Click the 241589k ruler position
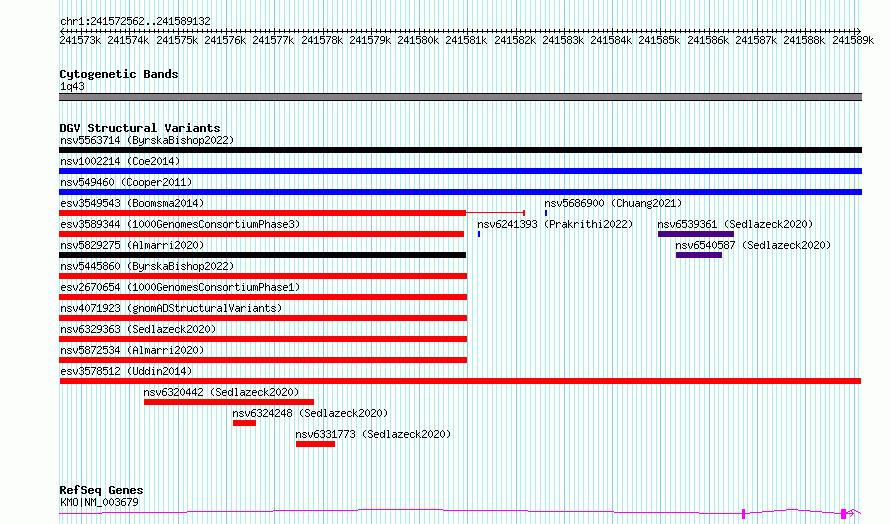The width and height of the screenshot is (890, 524). coord(853,40)
